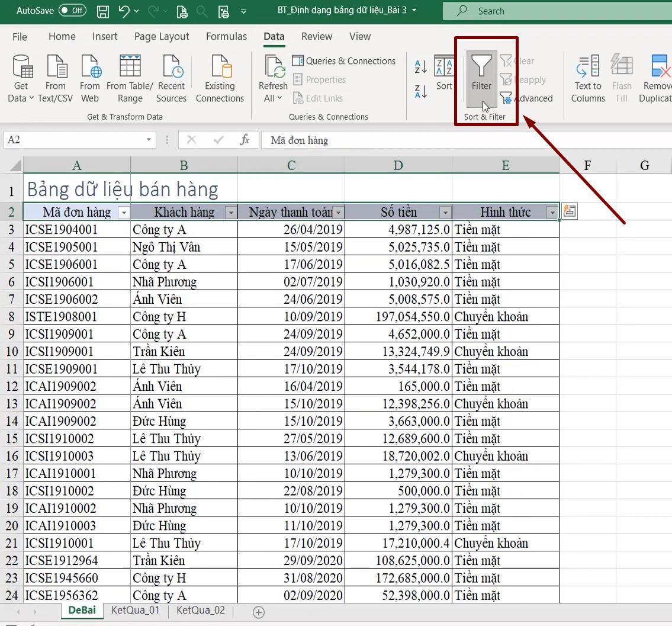The image size is (672, 626).
Task: Open the KetQua_02 sheet tab
Action: tap(200, 611)
